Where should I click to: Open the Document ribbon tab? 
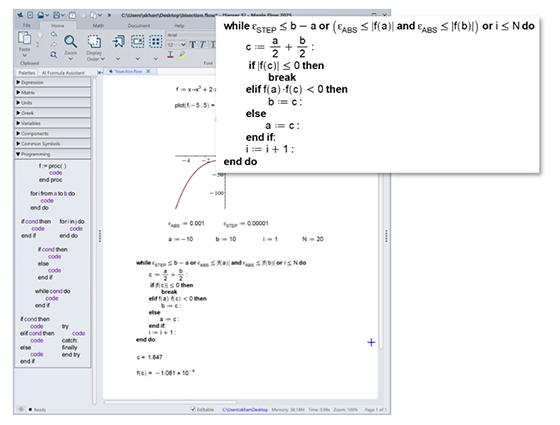pos(139,26)
